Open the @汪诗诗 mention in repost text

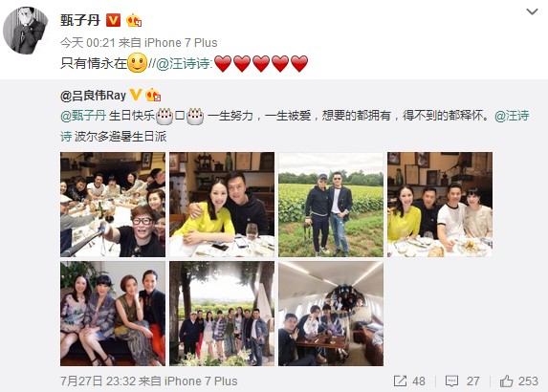coord(183,64)
